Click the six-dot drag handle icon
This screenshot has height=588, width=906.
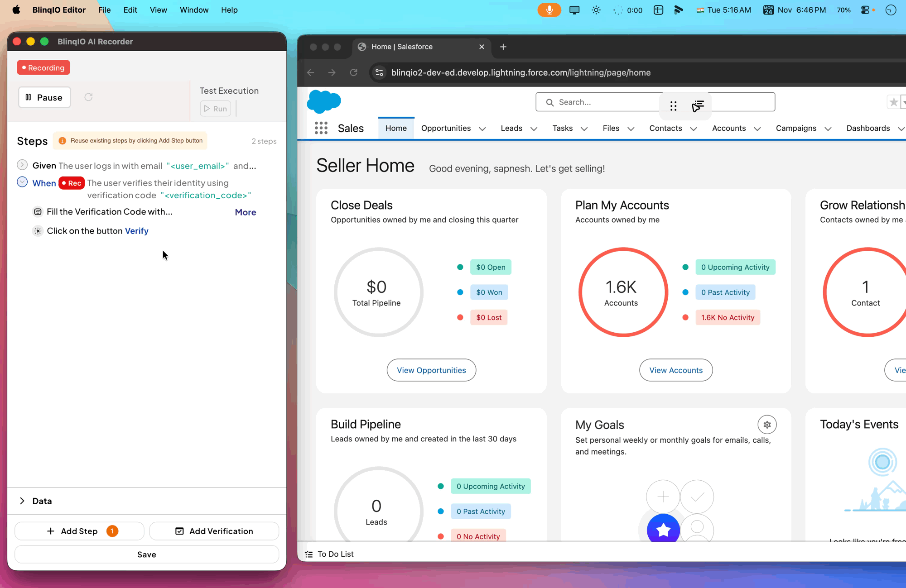(673, 106)
